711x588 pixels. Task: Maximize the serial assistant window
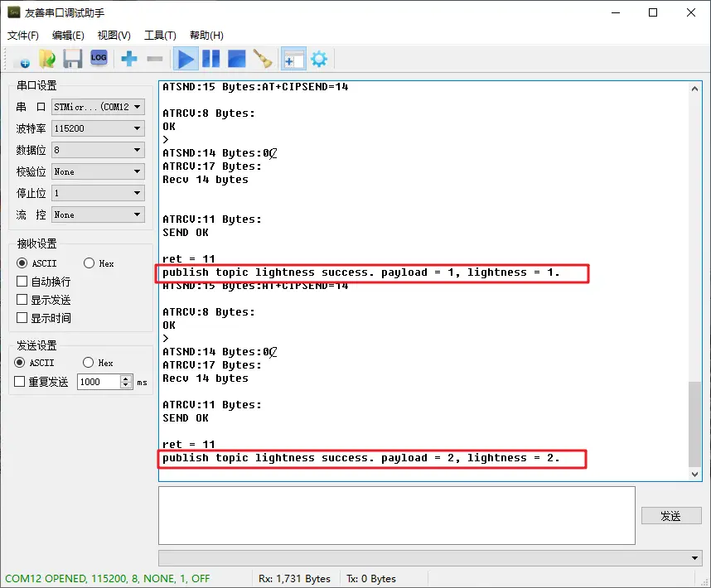(653, 12)
